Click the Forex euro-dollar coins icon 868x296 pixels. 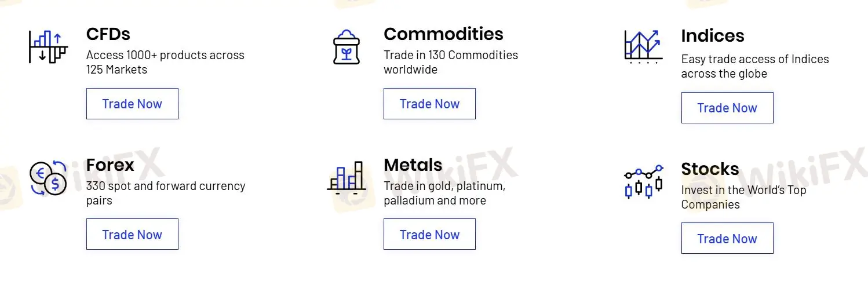coord(48,178)
